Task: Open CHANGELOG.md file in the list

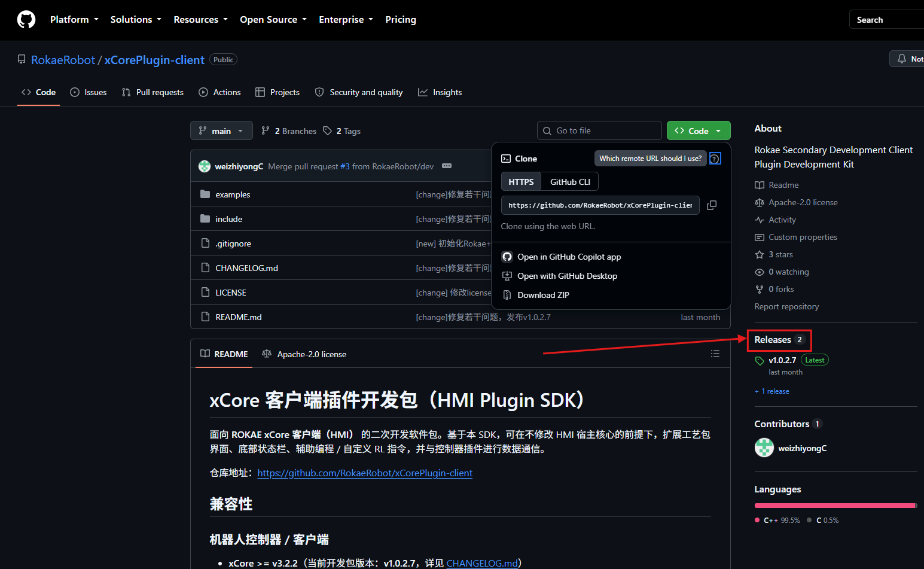Action: click(x=246, y=268)
